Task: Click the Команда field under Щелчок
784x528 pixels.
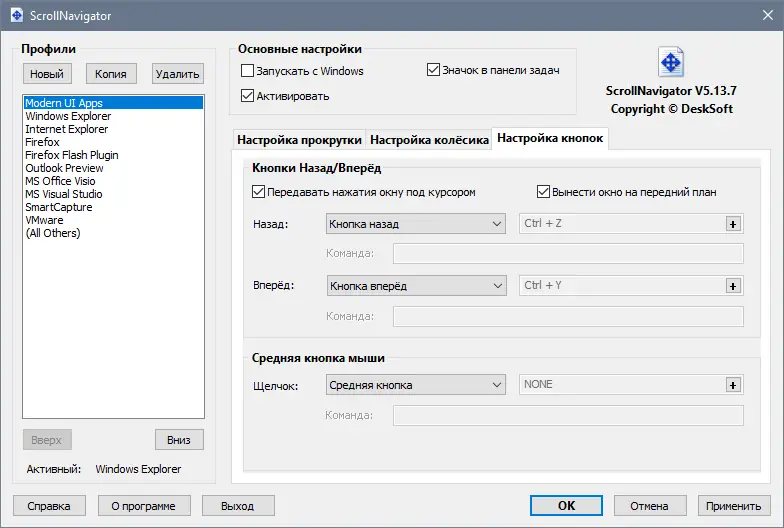Action: [x=568, y=416]
